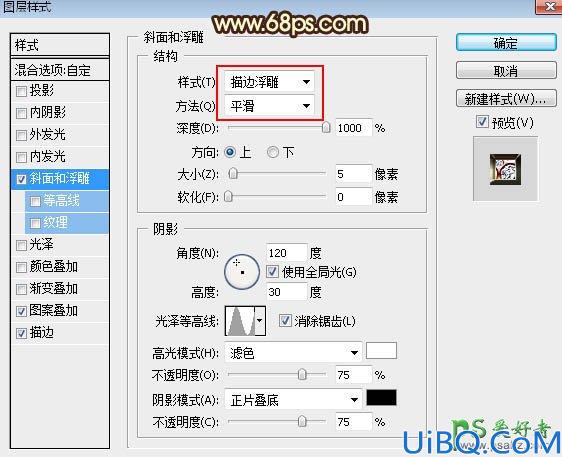Enable the 内发光 checkbox
562x457 pixels.
click(22, 157)
